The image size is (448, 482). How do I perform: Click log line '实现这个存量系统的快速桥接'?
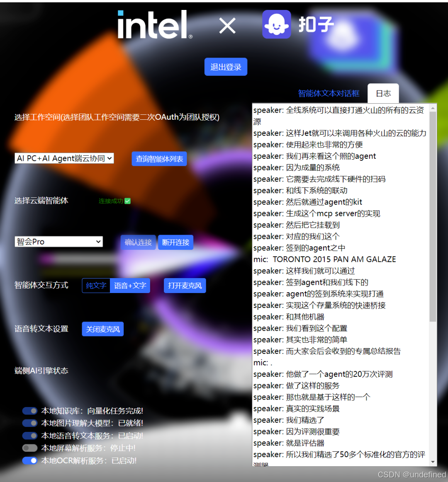pyautogui.click(x=319, y=305)
